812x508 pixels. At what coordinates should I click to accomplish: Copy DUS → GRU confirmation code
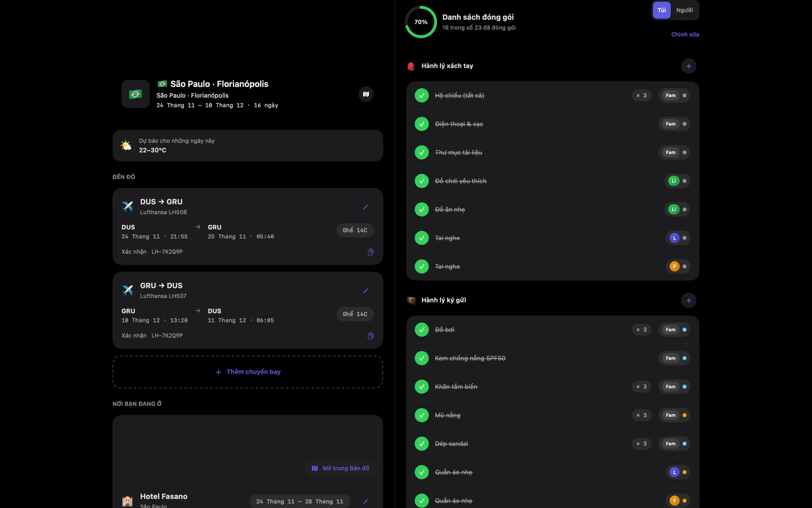coord(370,252)
